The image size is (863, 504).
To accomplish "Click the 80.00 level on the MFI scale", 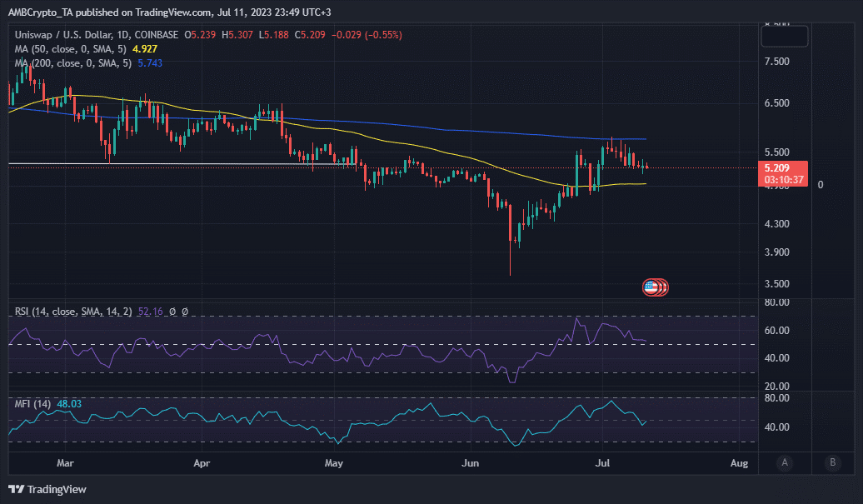I will [776, 398].
